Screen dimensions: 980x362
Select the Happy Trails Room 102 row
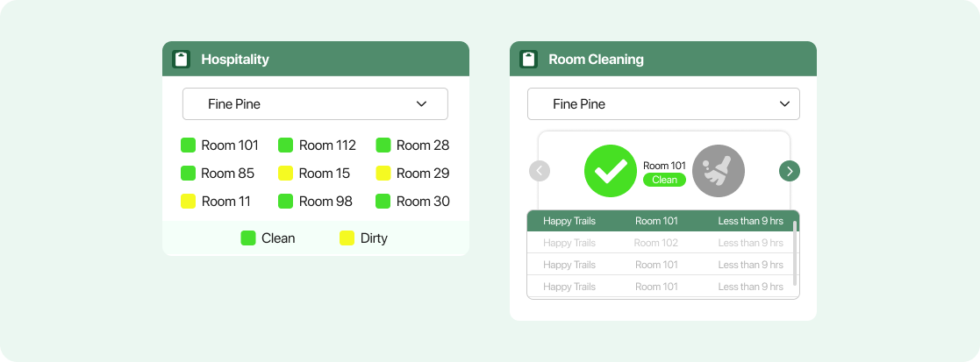click(x=660, y=243)
